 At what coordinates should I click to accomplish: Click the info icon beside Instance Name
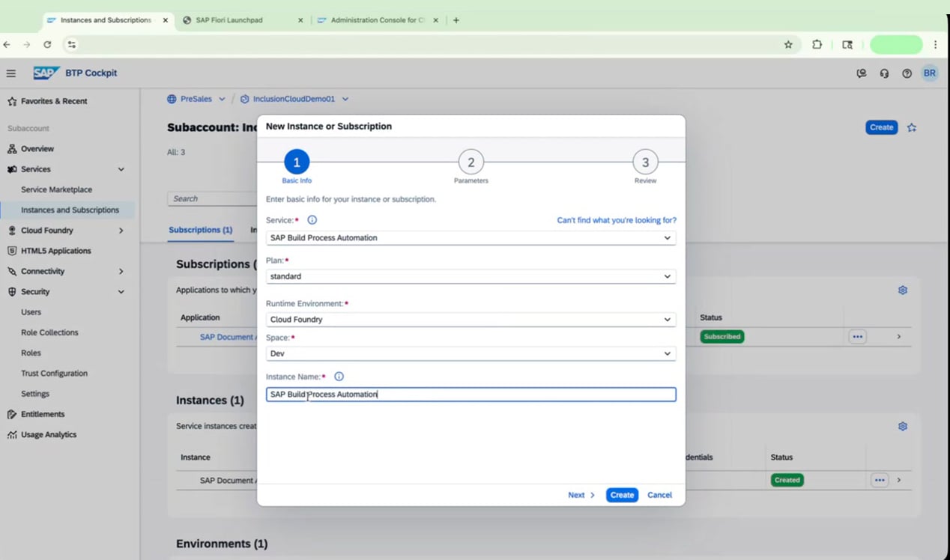point(339,377)
